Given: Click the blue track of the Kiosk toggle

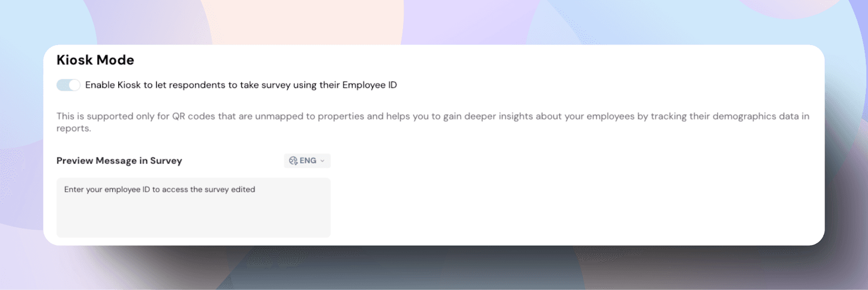Looking at the screenshot, I should pyautogui.click(x=62, y=85).
